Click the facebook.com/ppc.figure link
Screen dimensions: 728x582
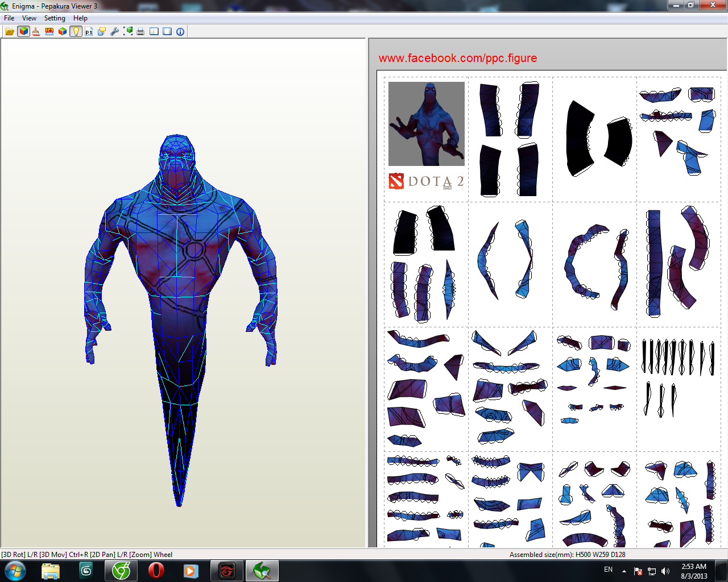pos(458,57)
